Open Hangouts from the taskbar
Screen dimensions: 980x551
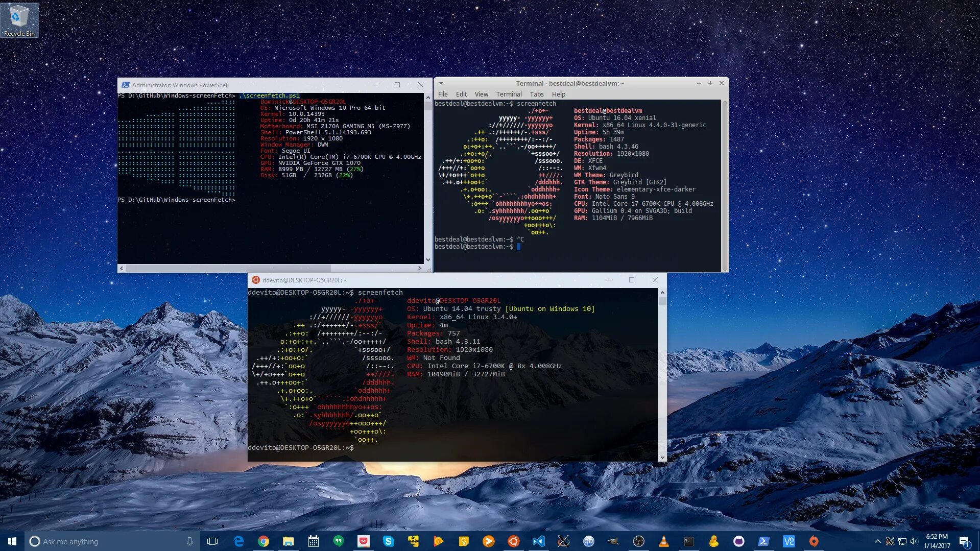coord(339,541)
